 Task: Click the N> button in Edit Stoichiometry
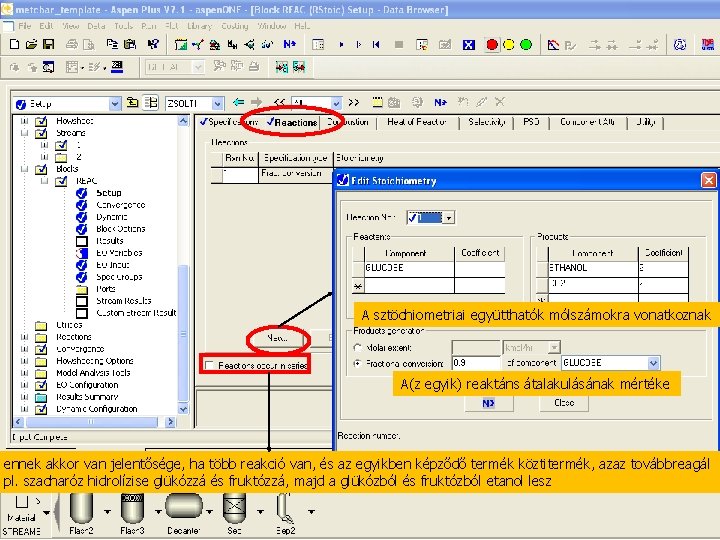pyautogui.click(x=489, y=403)
